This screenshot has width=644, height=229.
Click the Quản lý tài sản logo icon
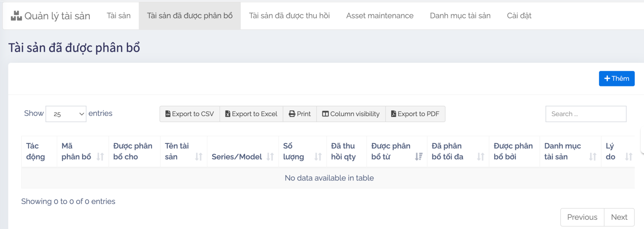[17, 16]
